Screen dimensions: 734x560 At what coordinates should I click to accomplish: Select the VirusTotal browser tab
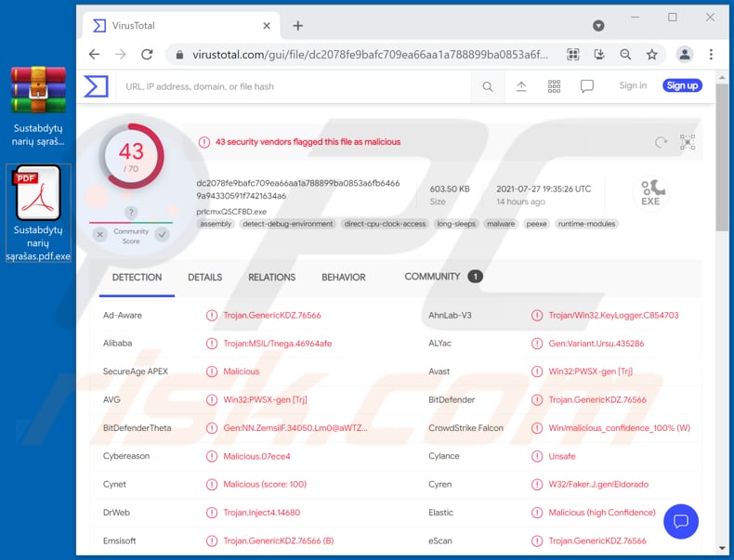click(x=181, y=26)
